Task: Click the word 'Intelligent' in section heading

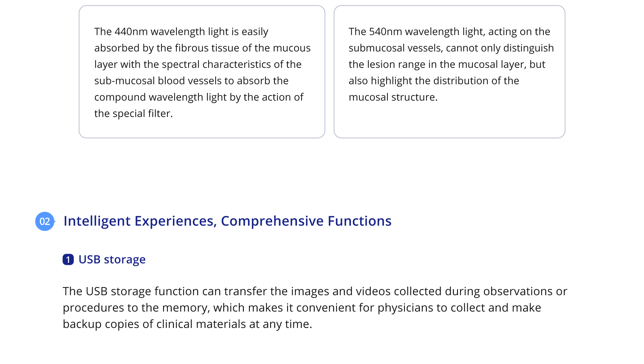Action: click(x=97, y=221)
